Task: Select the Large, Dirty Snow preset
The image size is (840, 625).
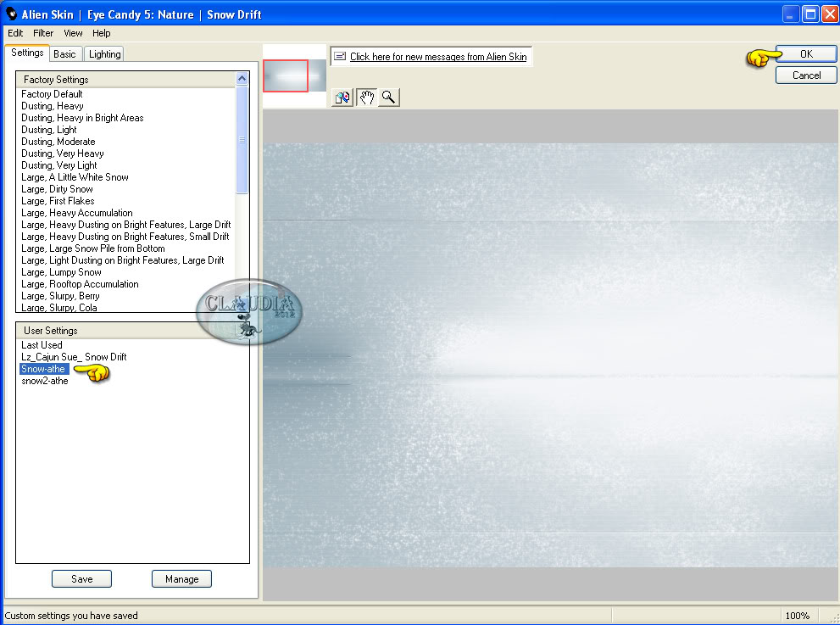Action: pyautogui.click(x=57, y=188)
